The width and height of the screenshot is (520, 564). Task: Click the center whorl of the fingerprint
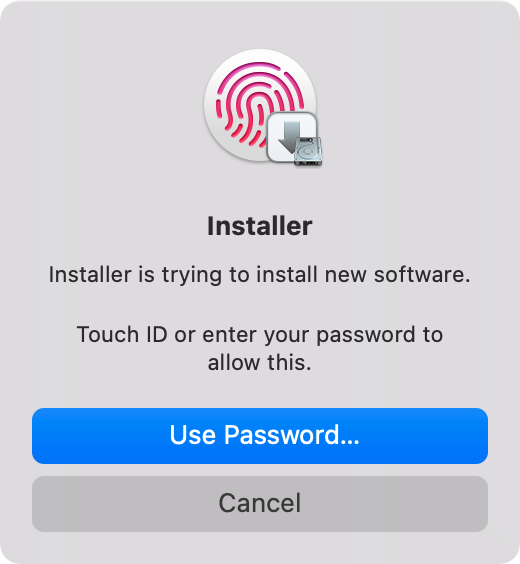256,106
